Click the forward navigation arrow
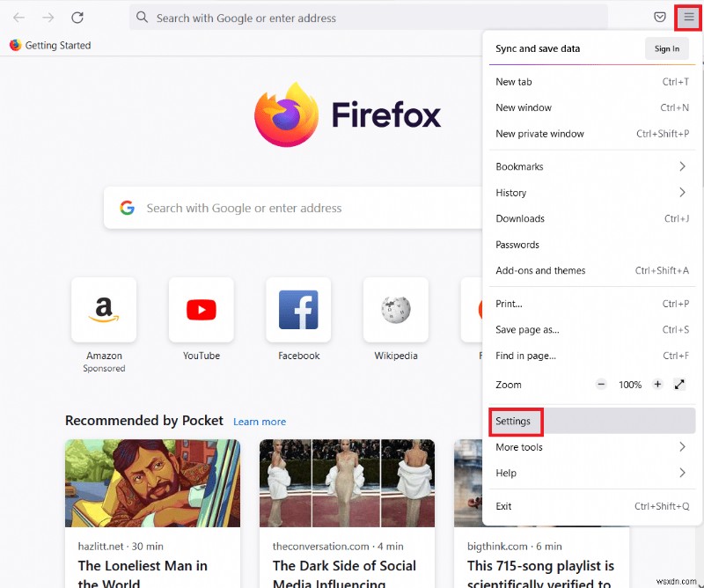 coord(48,18)
